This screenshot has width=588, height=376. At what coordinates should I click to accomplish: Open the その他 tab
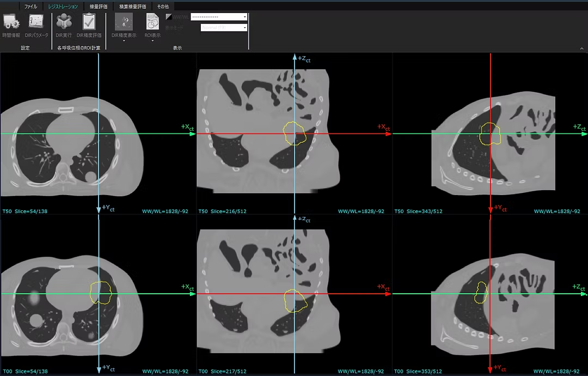163,7
